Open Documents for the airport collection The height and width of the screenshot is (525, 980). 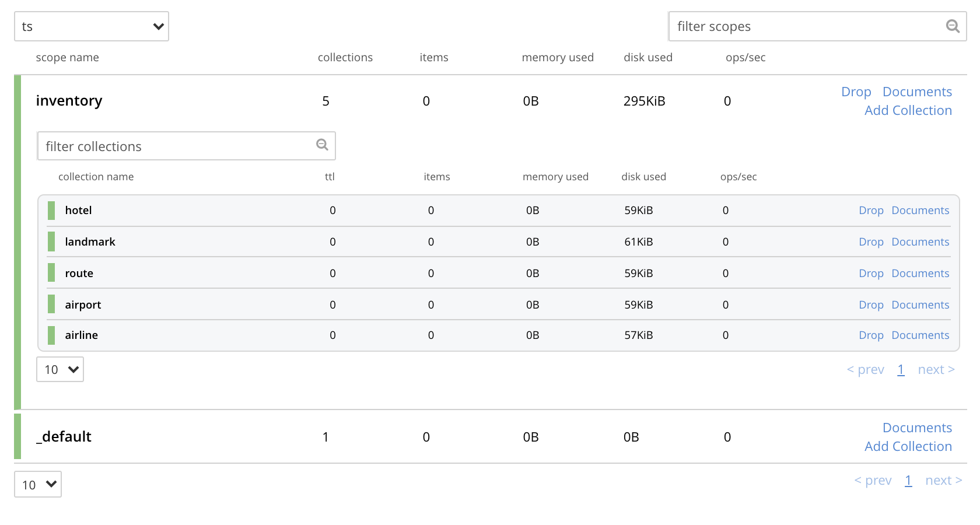point(921,304)
